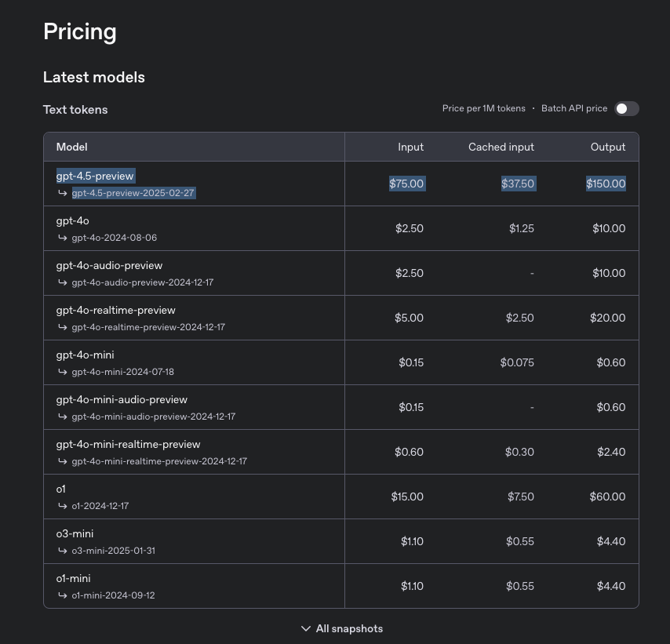Click the arrow icon before o1-2024-12-17
This screenshot has width=670, height=644.
pos(63,506)
